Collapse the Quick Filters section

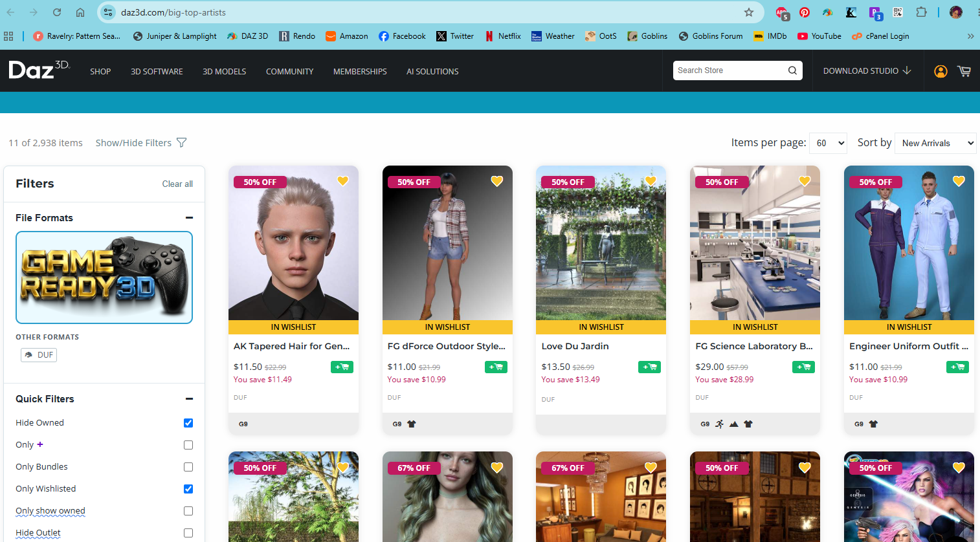click(x=189, y=399)
